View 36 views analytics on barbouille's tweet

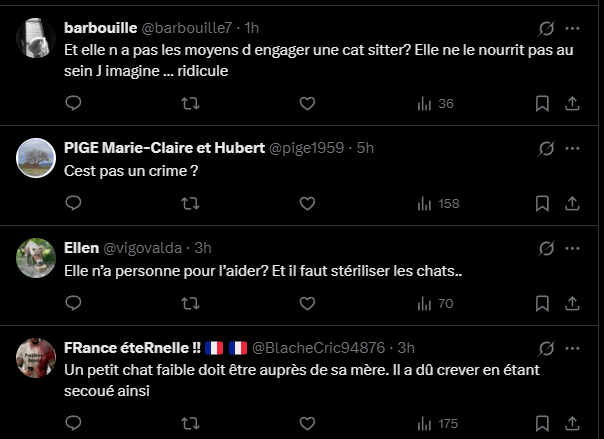point(435,103)
